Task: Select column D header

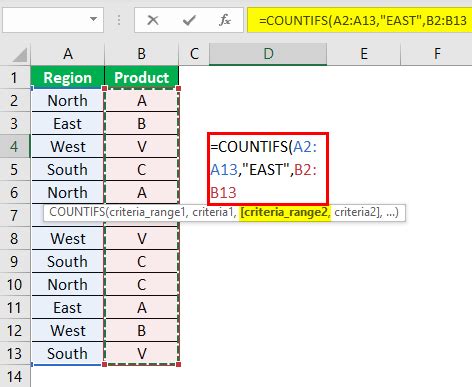Action: pos(268,54)
